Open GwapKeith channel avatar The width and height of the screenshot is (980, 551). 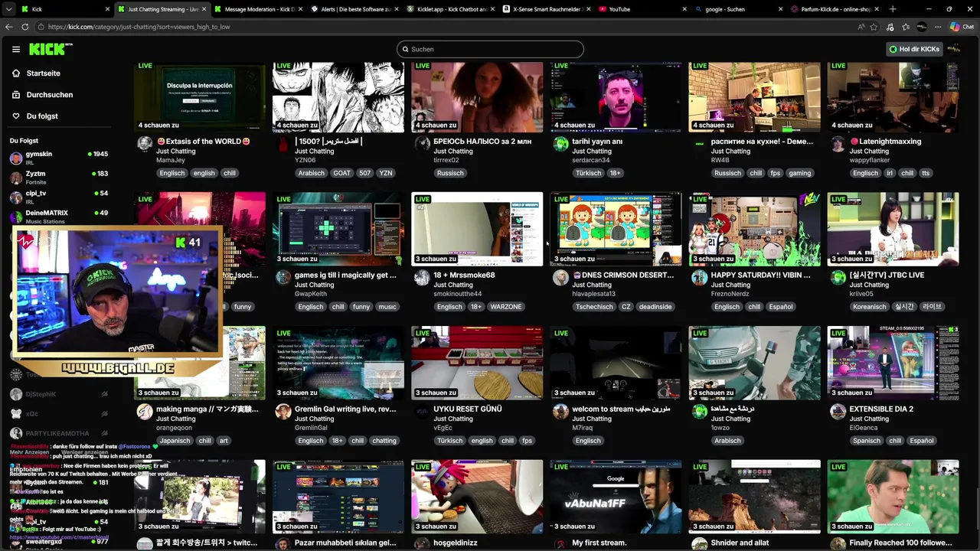283,277
